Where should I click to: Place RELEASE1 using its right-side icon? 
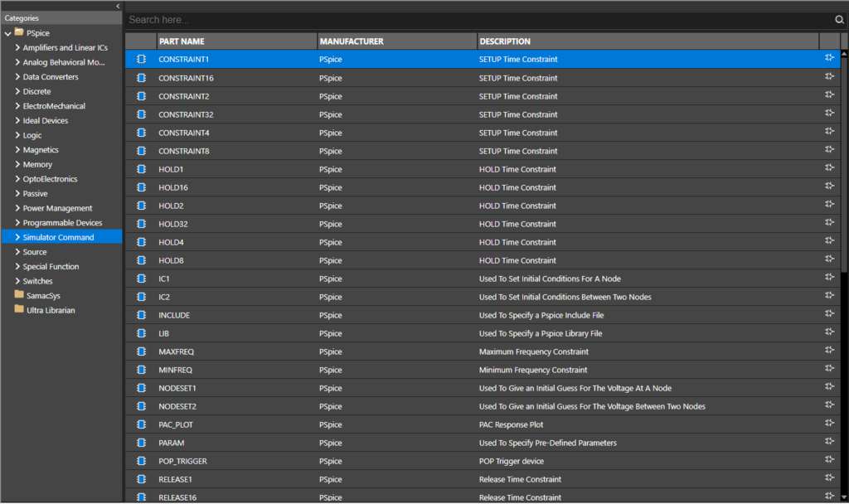[x=829, y=477]
